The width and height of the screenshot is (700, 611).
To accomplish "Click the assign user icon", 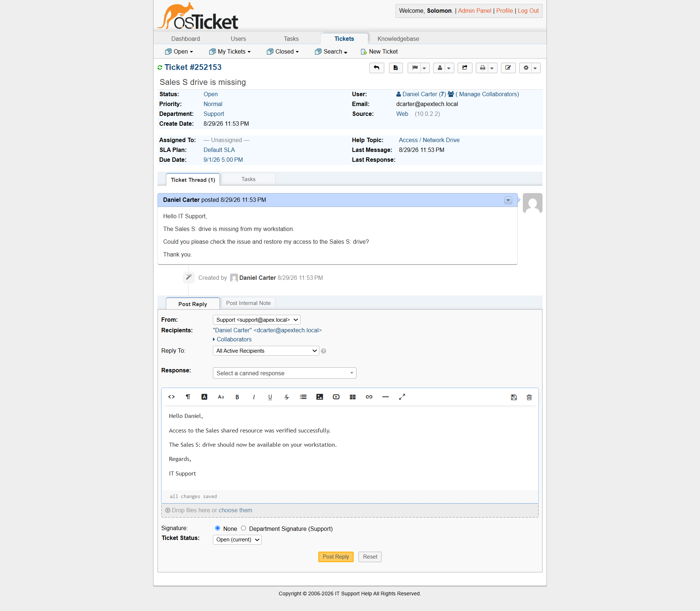I will click(x=440, y=68).
